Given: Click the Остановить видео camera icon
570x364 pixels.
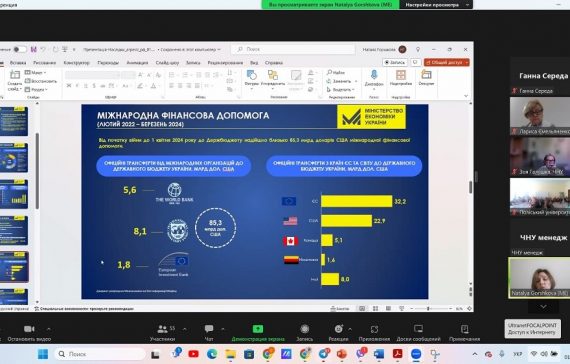Looking at the screenshot, I should [29, 329].
